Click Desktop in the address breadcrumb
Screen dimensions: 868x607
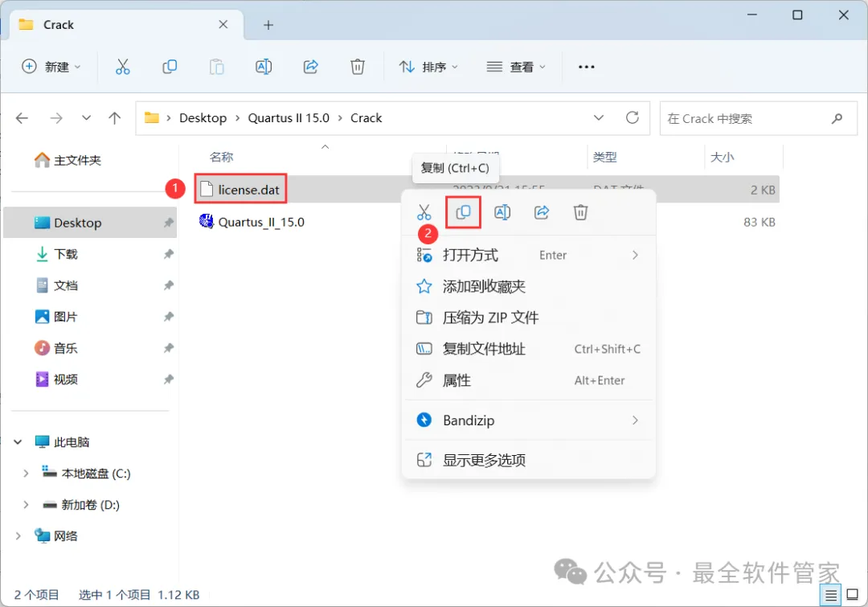point(203,118)
